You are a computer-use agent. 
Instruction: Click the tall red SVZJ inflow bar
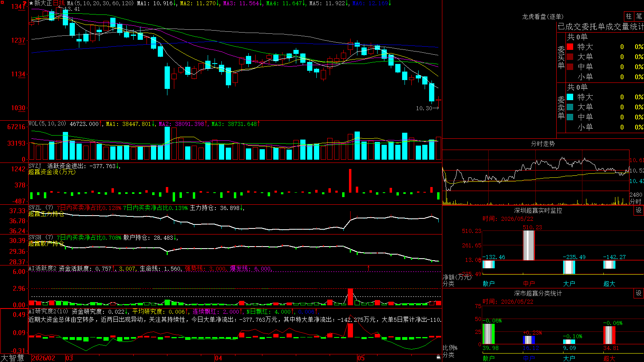[350, 181]
